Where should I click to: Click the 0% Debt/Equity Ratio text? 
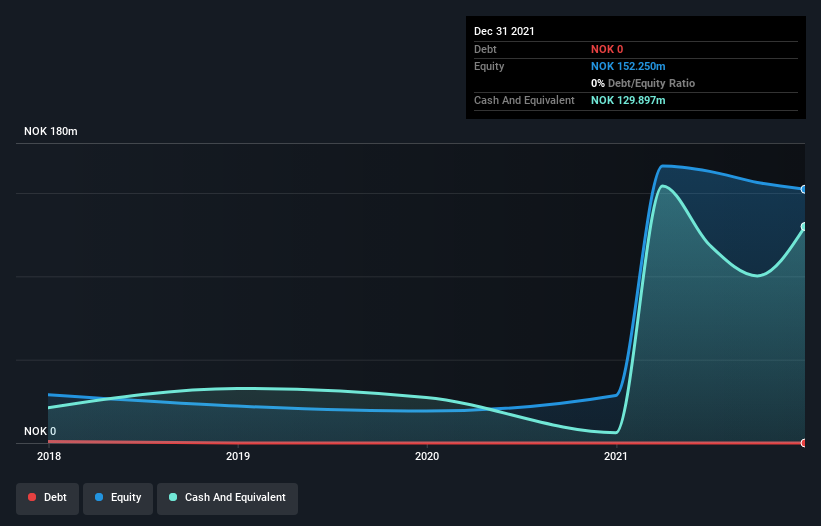click(x=643, y=83)
